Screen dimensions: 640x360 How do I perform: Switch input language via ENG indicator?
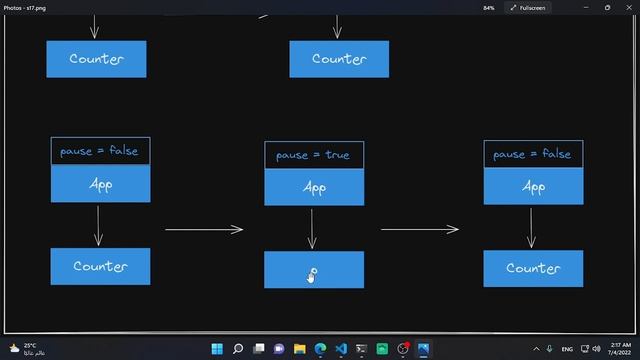pyautogui.click(x=567, y=349)
